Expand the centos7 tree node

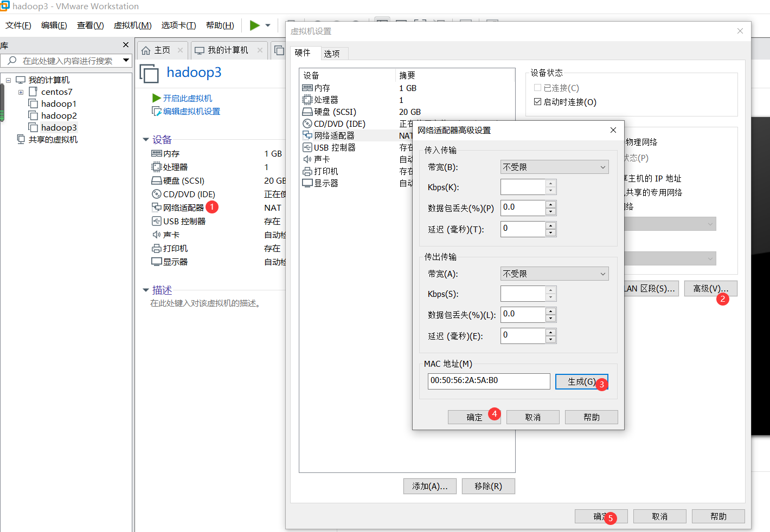[x=21, y=92]
